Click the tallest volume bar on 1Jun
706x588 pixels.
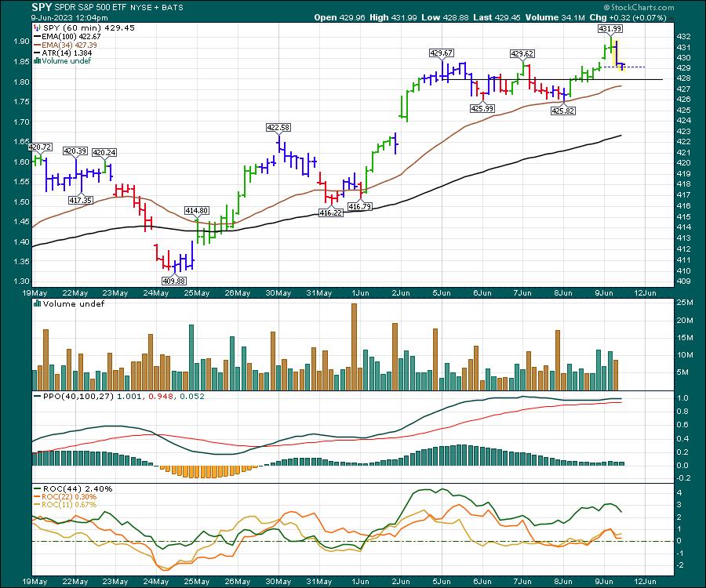tap(354, 347)
